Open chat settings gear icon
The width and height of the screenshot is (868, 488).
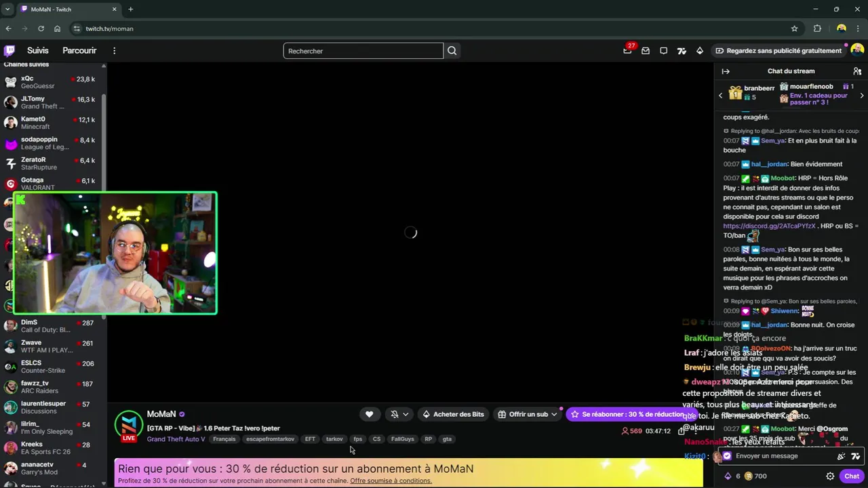pos(829,476)
